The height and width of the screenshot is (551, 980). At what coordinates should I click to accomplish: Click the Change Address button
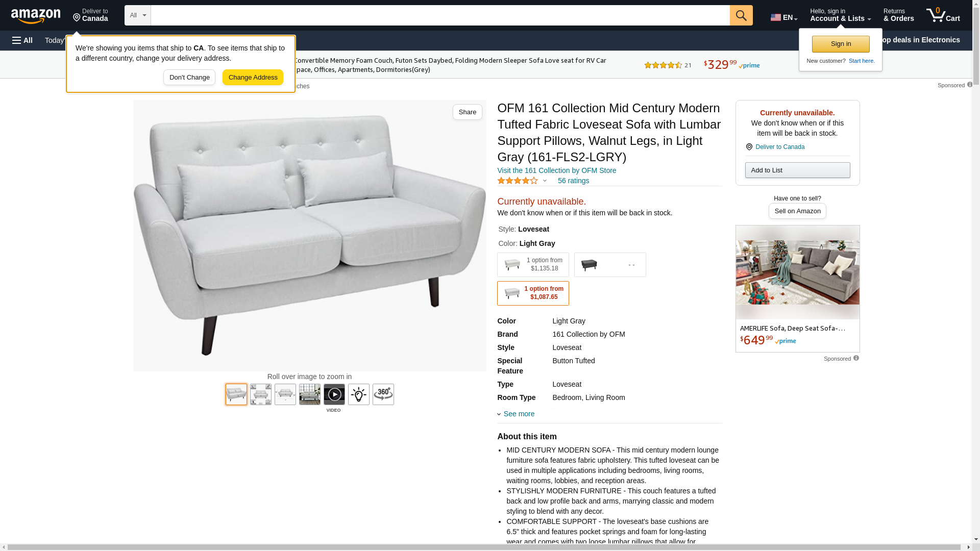tap(253, 78)
